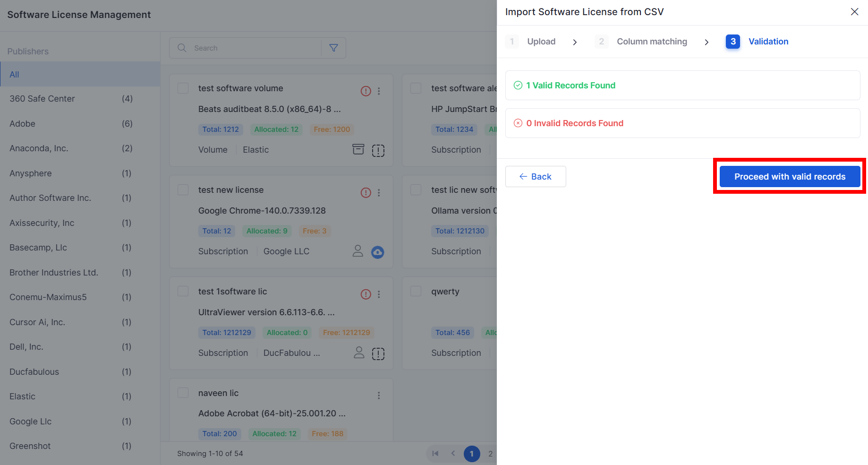Go to the Upload step
The height and width of the screenshot is (465, 868).
point(541,42)
